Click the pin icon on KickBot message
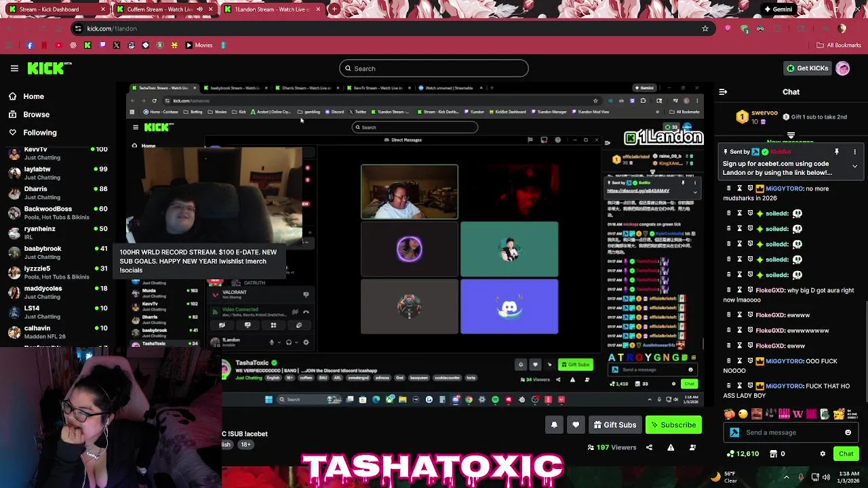Viewport: 868px width, 488px height. pos(837,152)
